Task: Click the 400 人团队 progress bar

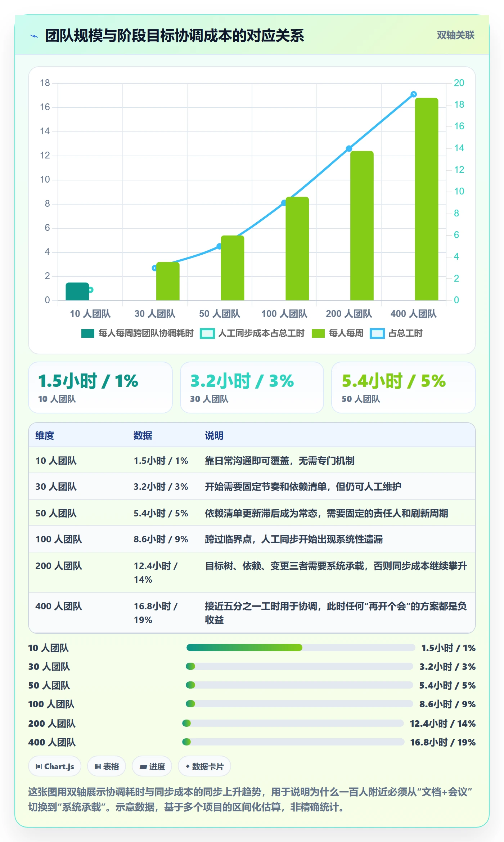Action: tap(293, 742)
